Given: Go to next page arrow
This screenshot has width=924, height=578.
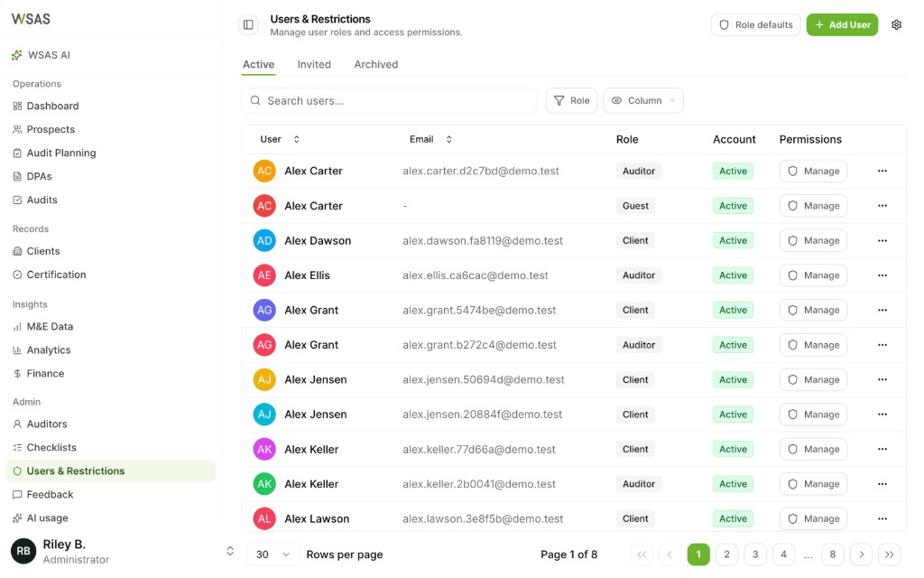Looking at the screenshot, I should click(861, 555).
